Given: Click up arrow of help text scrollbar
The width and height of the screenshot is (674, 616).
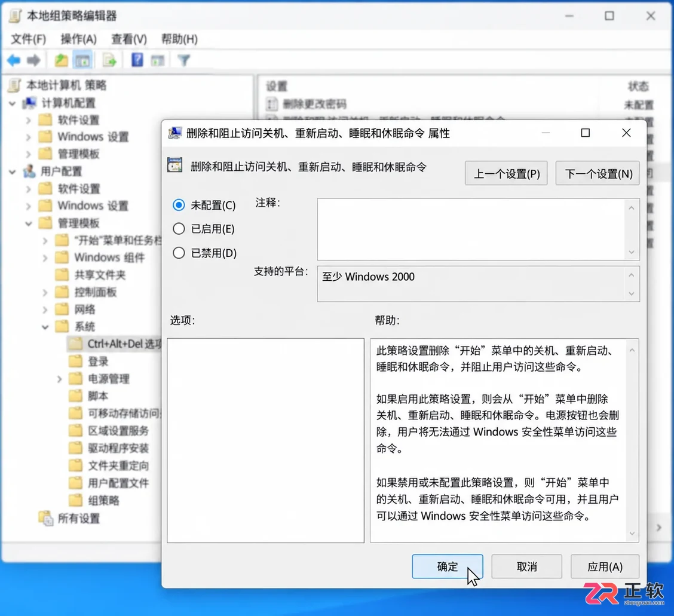Looking at the screenshot, I should click(632, 350).
